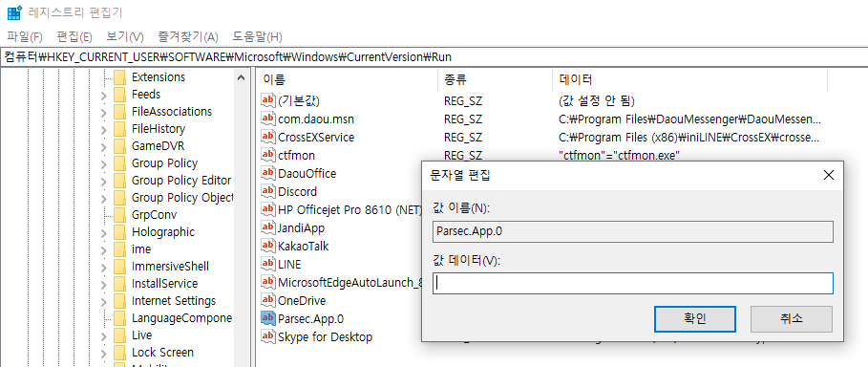Image resolution: width=868 pixels, height=367 pixels.
Task: Click the Feeds folder icon
Action: 119,95
